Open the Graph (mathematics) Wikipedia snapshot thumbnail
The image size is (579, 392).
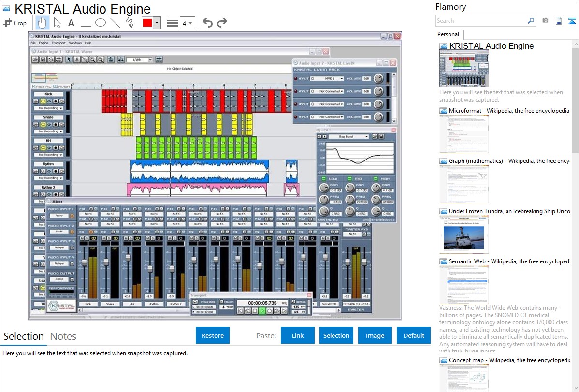(464, 184)
